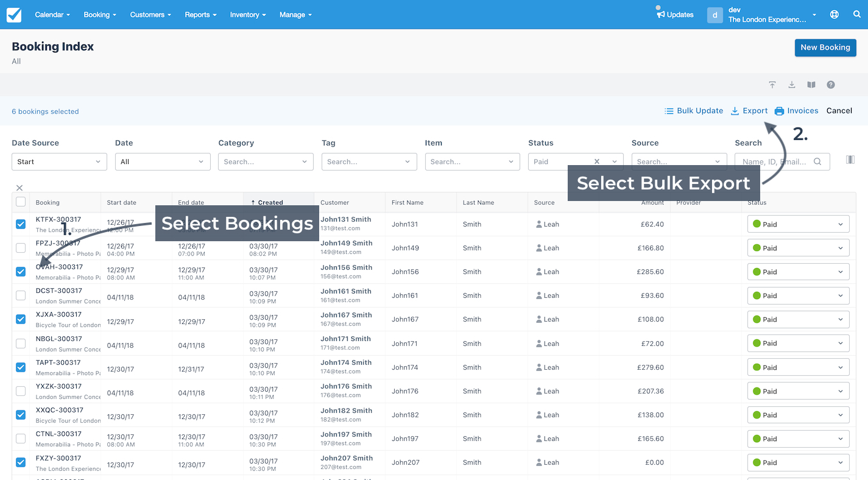Uncheck booking XXQC-300317
The height and width of the screenshot is (480, 868).
point(21,415)
